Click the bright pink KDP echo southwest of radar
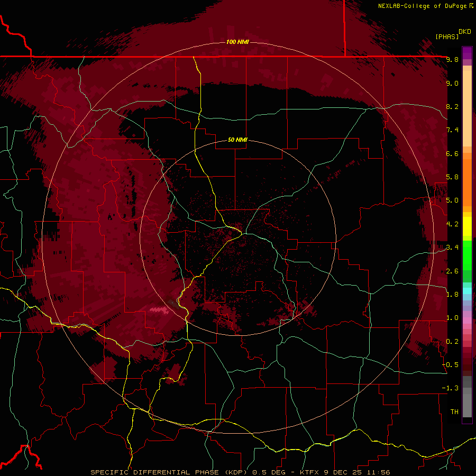476x476 pixels. [159, 310]
